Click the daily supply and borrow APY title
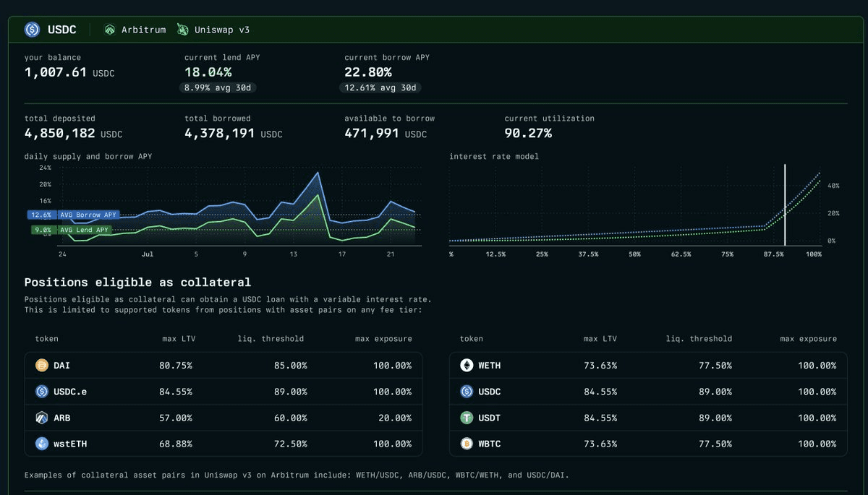 coord(88,156)
